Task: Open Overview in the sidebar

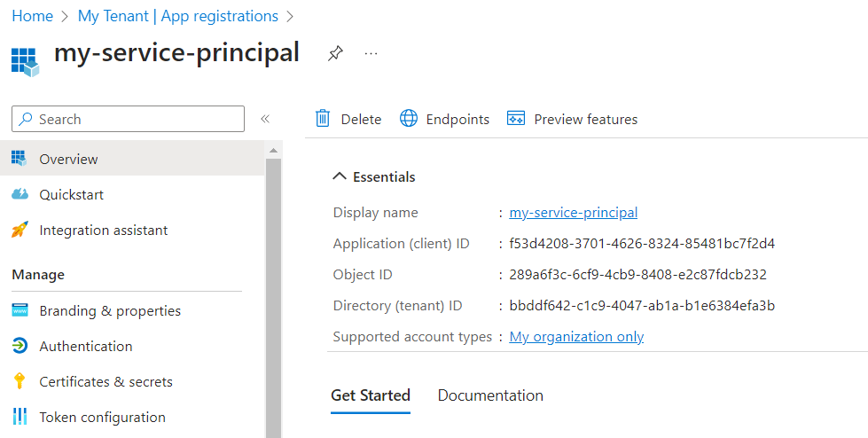Action: click(132, 159)
